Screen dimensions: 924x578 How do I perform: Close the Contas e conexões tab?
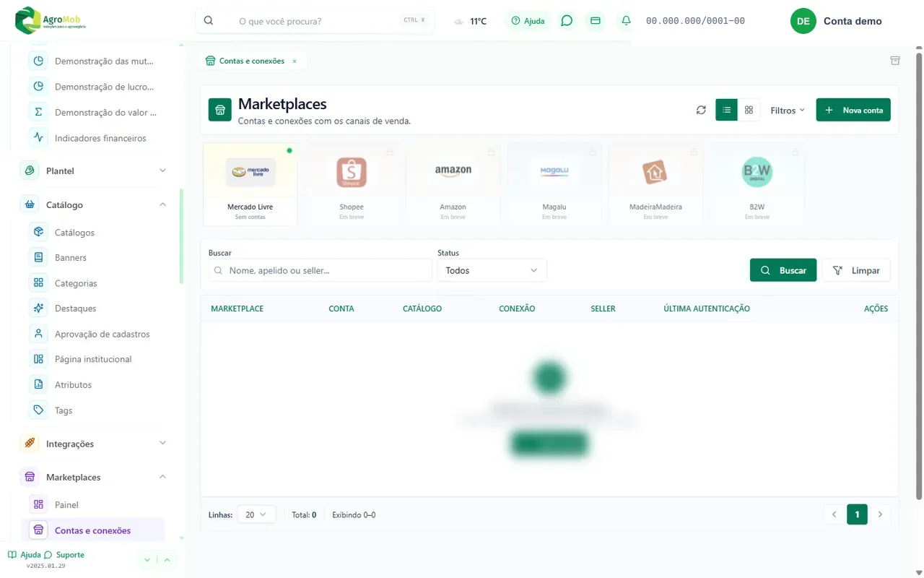295,61
